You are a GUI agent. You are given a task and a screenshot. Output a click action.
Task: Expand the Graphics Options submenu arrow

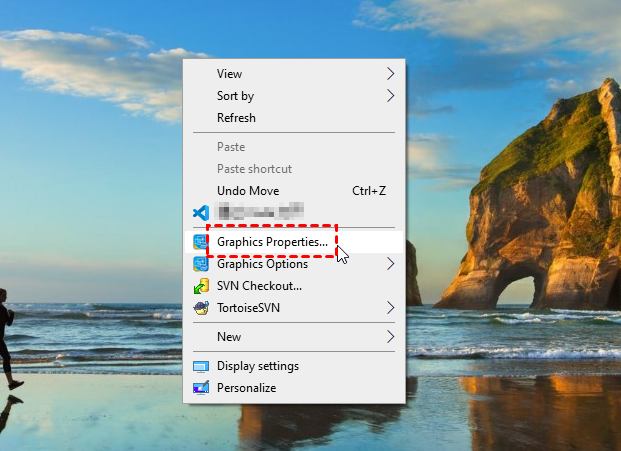tap(391, 264)
